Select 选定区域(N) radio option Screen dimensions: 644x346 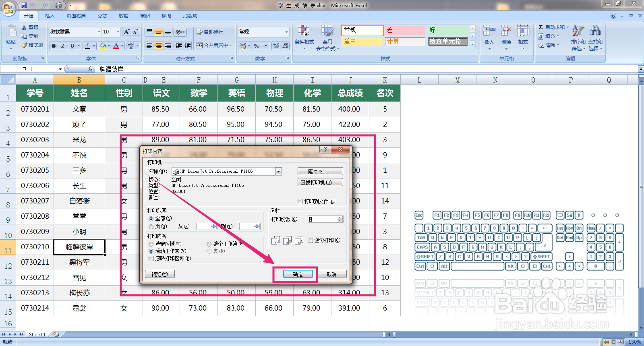point(151,244)
